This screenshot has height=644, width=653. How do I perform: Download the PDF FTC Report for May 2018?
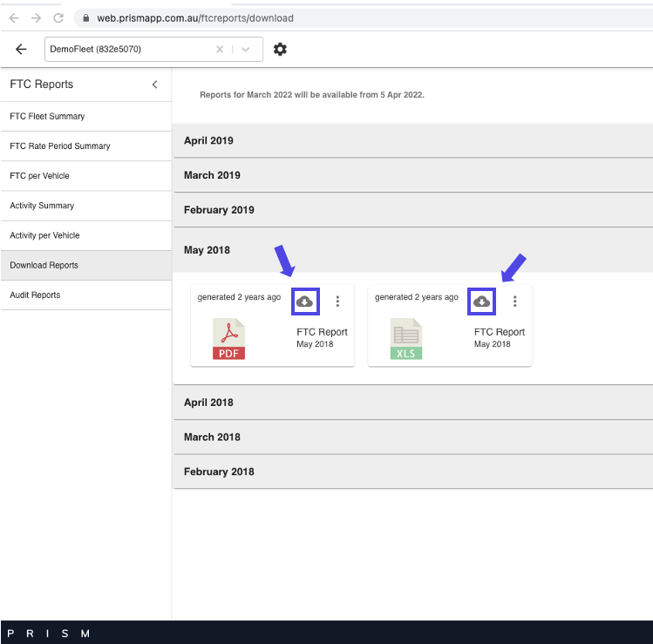tap(304, 302)
